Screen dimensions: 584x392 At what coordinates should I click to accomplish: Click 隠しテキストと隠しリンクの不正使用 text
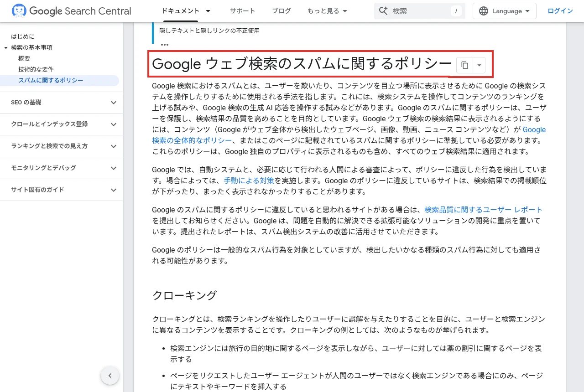coord(209,31)
